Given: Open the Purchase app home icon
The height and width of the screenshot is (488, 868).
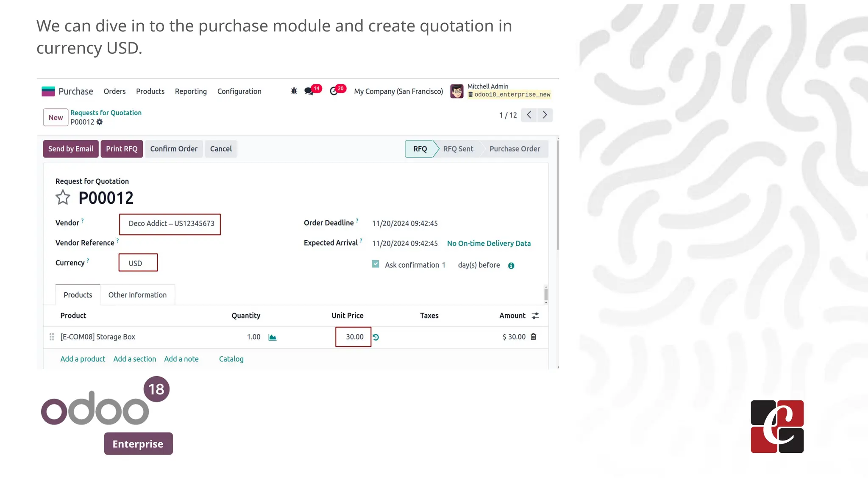Looking at the screenshot, I should [x=48, y=91].
